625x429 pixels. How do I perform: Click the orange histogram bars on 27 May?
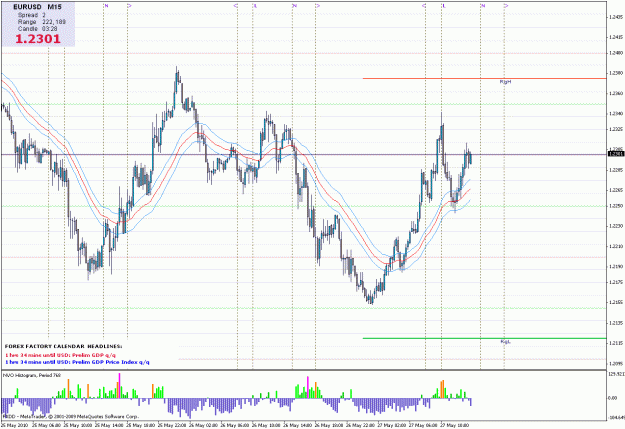click(442, 389)
